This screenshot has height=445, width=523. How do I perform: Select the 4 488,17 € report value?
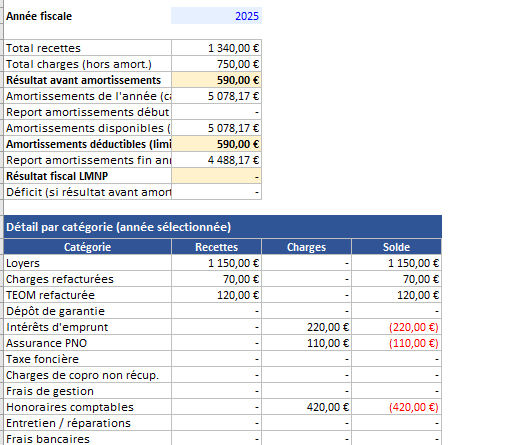[x=216, y=160]
